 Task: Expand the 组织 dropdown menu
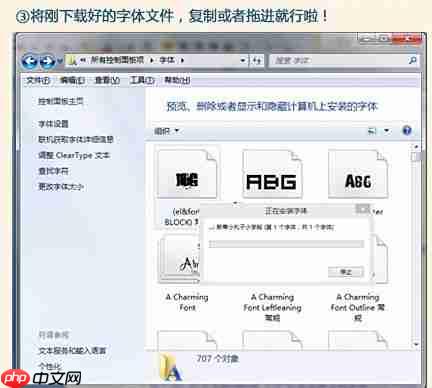pos(167,131)
